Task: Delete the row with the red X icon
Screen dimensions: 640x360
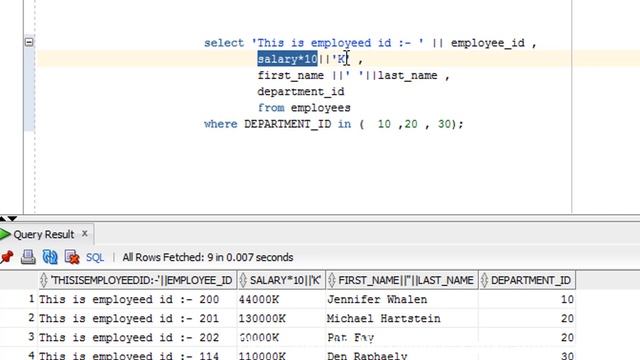Action: pyautogui.click(x=72, y=257)
